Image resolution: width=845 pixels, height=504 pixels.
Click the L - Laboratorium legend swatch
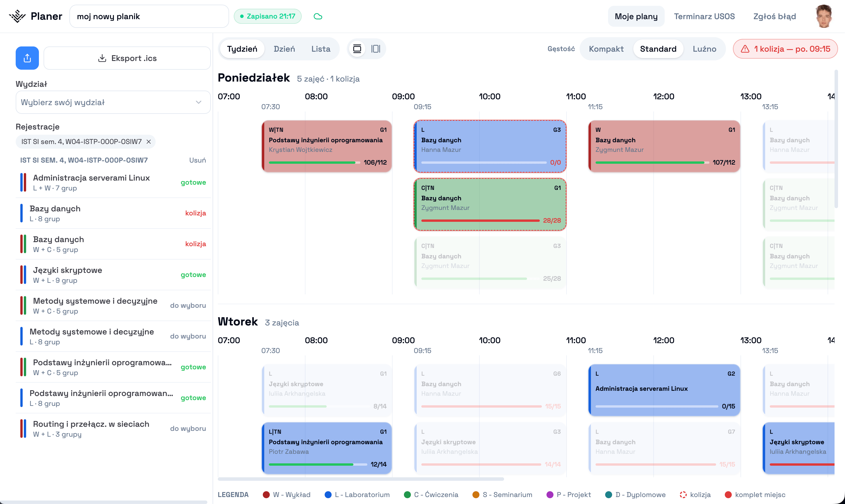(328, 494)
